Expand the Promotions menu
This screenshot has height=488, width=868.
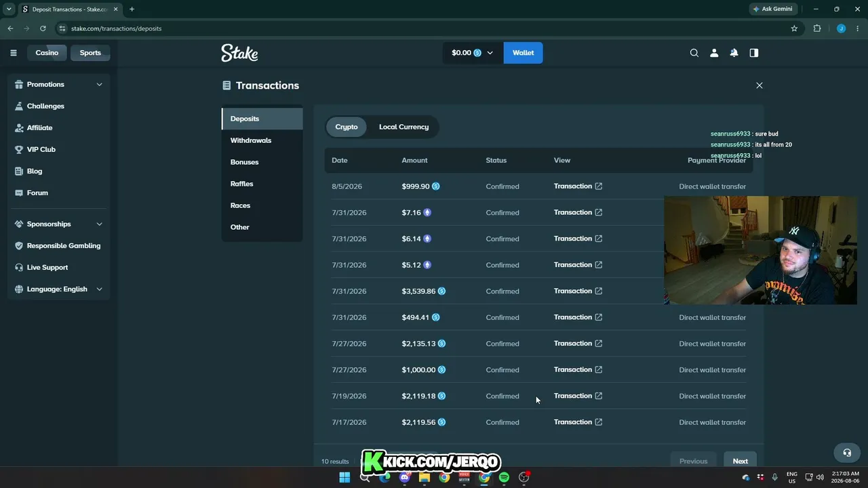pyautogui.click(x=58, y=84)
